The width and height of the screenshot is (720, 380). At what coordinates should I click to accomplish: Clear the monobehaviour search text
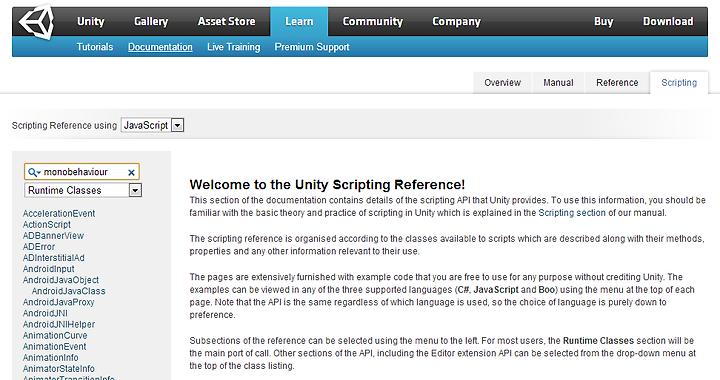pos(131,173)
